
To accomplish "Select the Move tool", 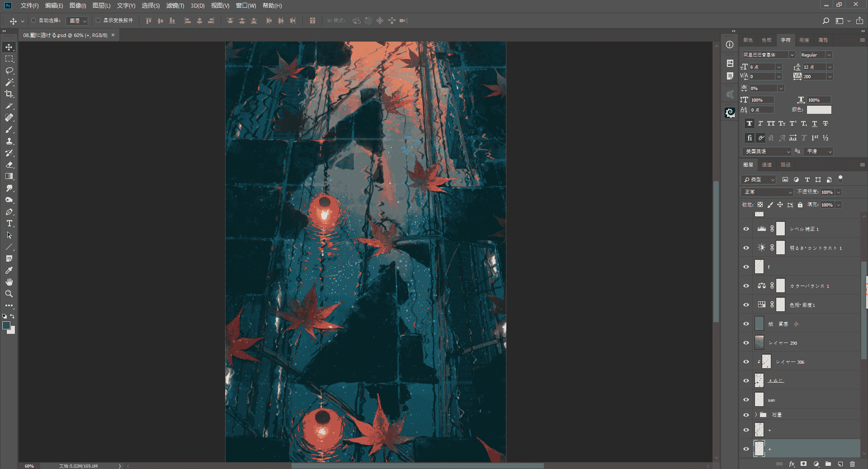I will pyautogui.click(x=9, y=47).
